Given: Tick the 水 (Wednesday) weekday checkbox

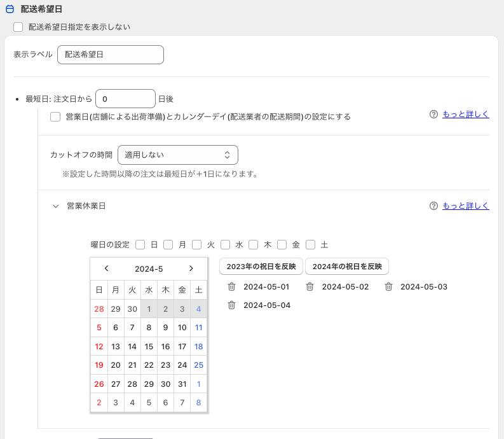Looking at the screenshot, I should coord(226,244).
